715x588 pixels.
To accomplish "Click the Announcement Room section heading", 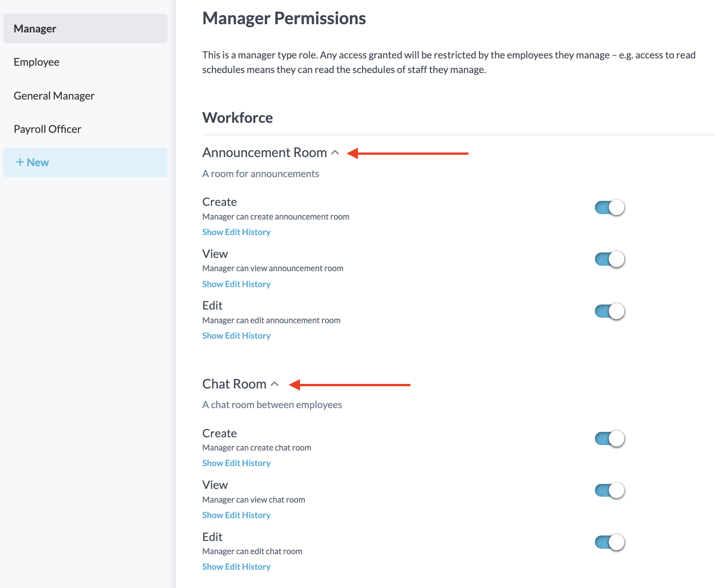I will tap(264, 152).
